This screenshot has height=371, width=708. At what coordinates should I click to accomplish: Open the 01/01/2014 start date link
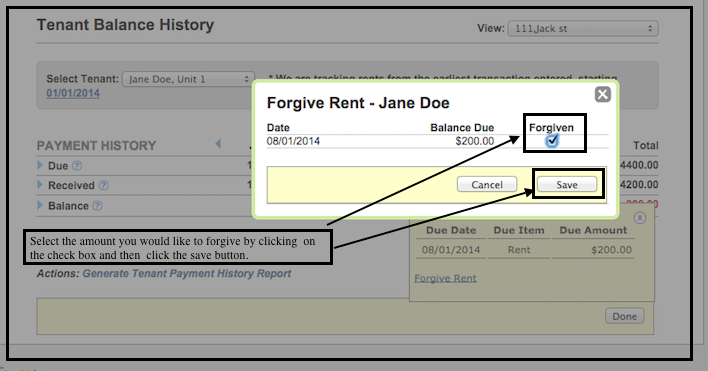(73, 93)
